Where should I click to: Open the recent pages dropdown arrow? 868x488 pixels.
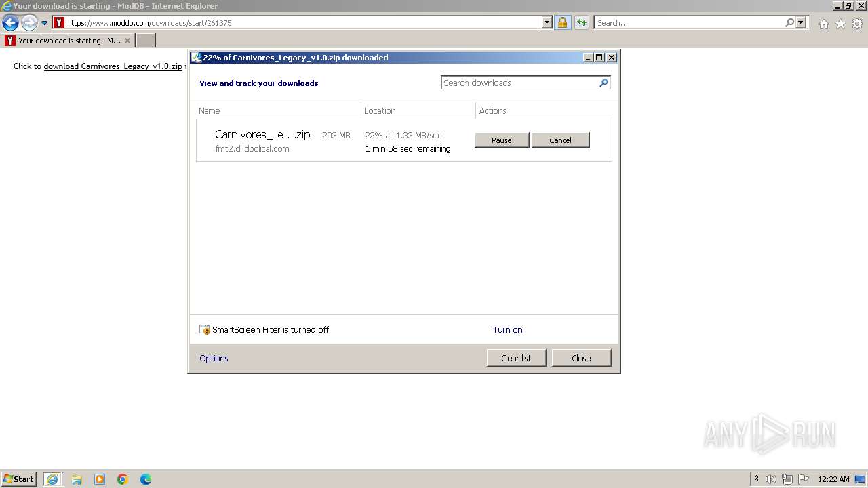[45, 23]
